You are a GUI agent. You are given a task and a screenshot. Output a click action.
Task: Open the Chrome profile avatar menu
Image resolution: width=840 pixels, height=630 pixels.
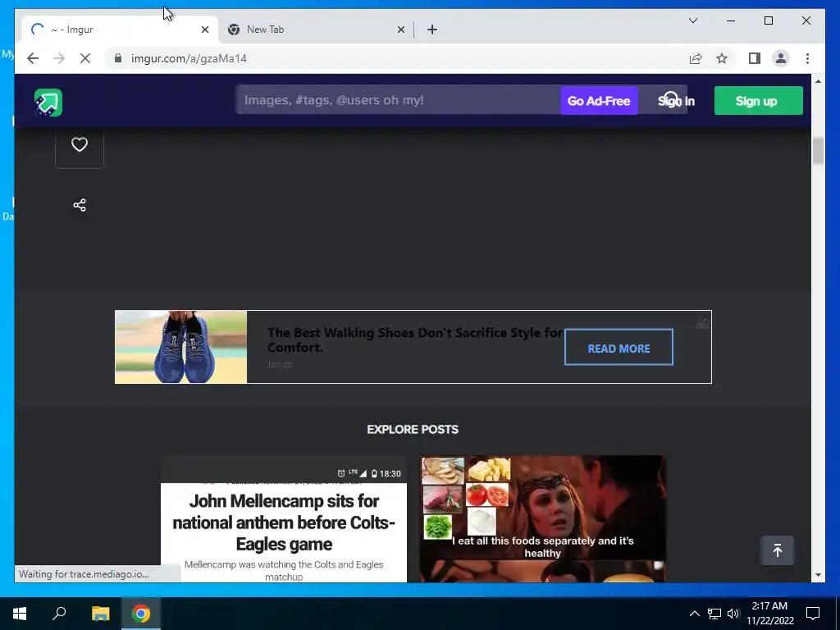(x=781, y=58)
